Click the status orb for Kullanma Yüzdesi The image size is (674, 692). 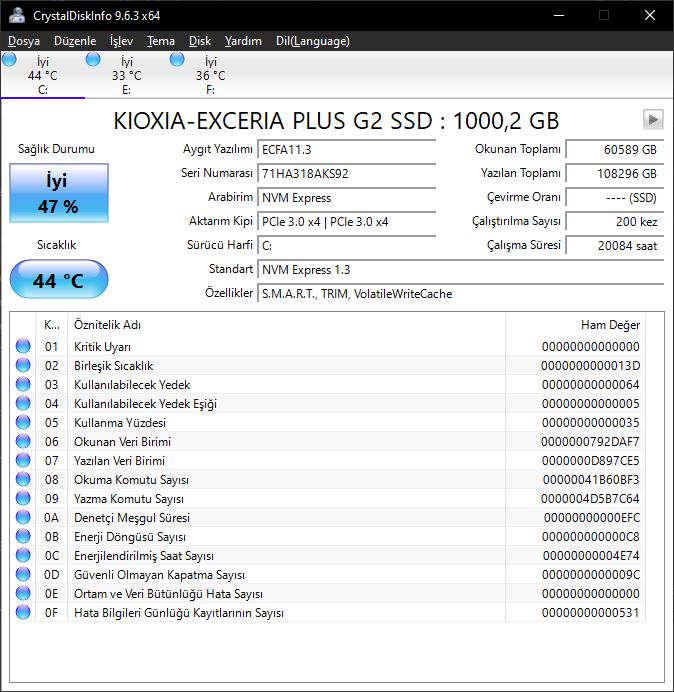click(x=23, y=422)
